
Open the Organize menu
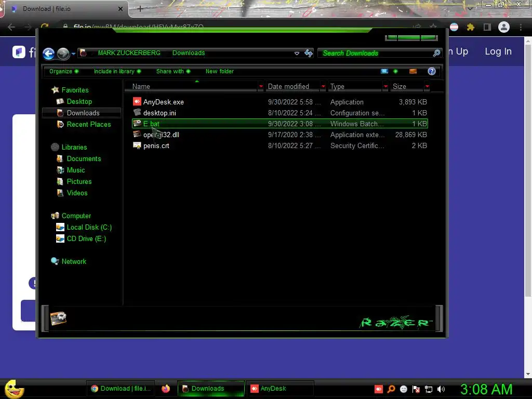(x=64, y=71)
